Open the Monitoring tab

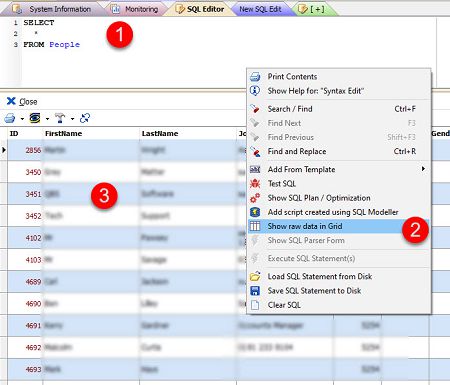[136, 9]
